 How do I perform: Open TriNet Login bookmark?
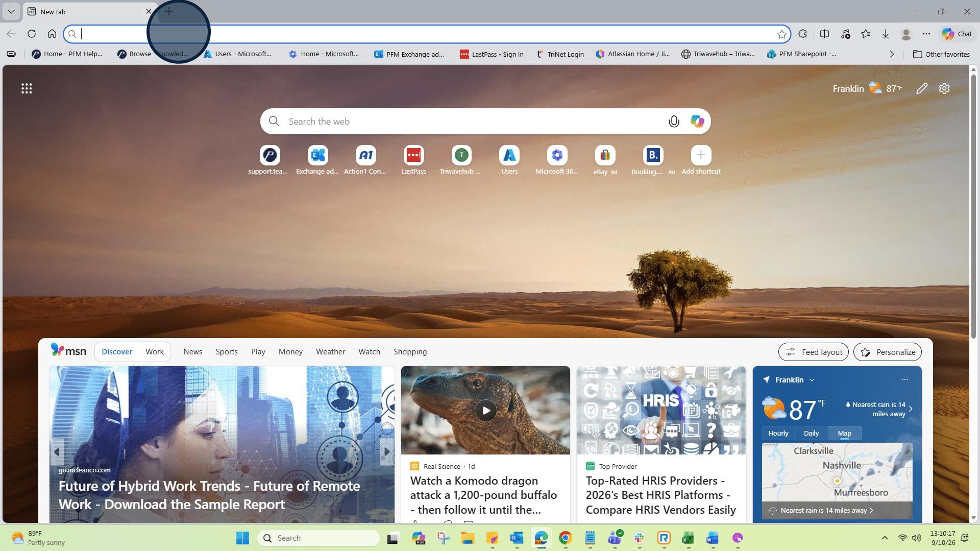pyautogui.click(x=560, y=54)
